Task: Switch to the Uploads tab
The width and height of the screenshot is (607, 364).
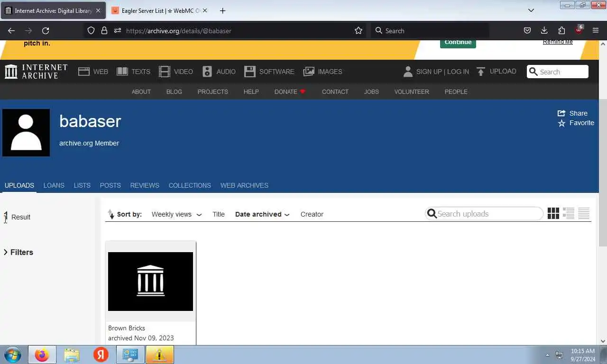Action: (x=19, y=185)
